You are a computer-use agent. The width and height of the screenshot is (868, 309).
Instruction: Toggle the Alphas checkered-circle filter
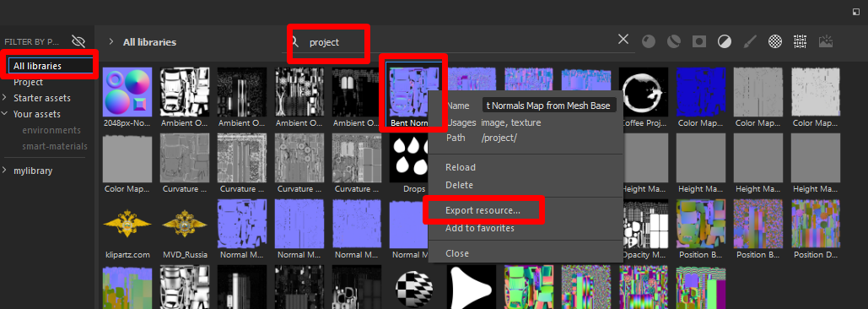(775, 41)
